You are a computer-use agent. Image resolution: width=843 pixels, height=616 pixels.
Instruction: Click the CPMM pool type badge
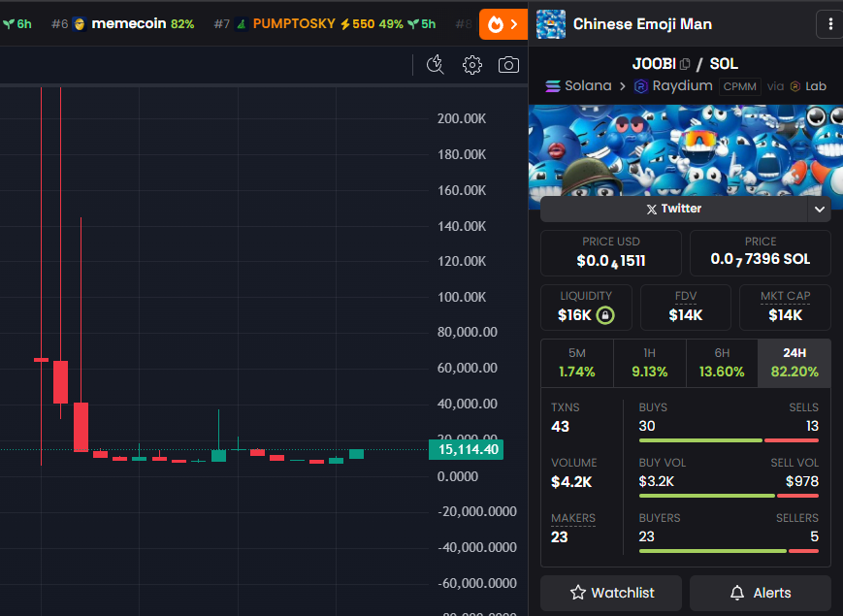pyautogui.click(x=740, y=86)
